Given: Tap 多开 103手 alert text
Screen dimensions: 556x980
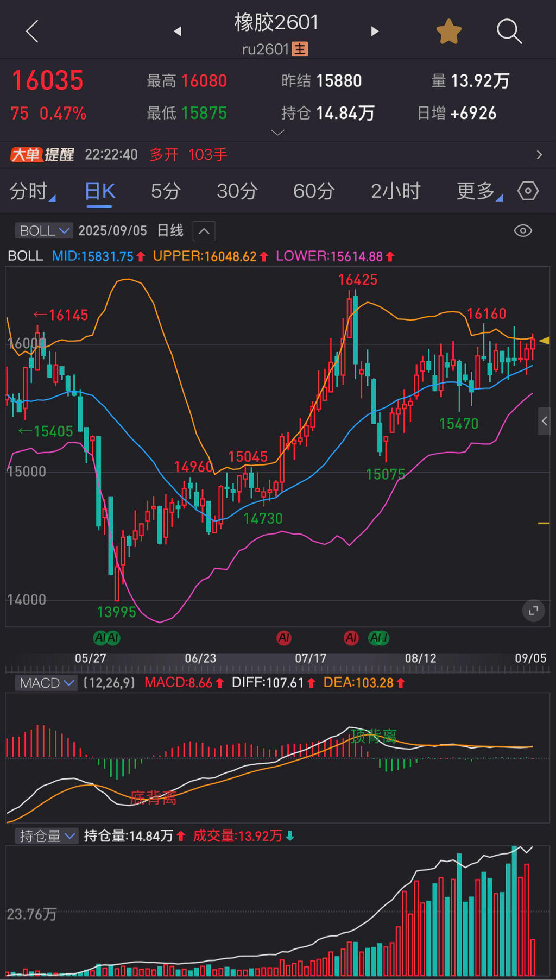Looking at the screenshot, I should [x=188, y=155].
